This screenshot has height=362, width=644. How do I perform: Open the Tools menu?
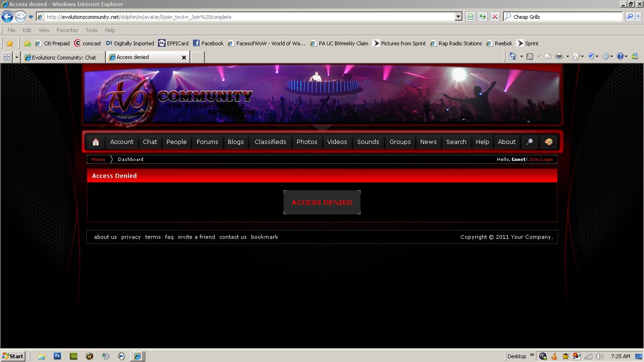click(x=92, y=30)
